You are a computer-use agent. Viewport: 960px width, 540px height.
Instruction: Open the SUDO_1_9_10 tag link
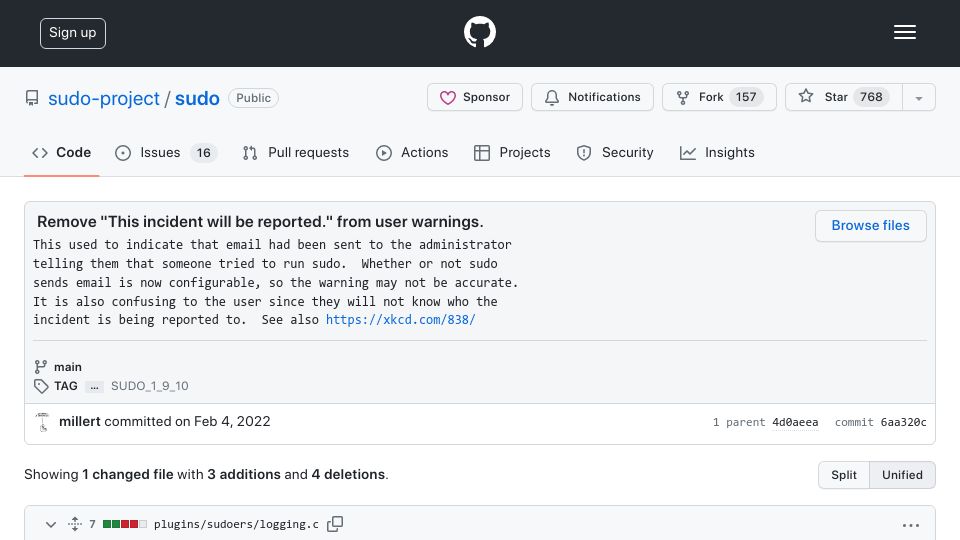tap(149, 386)
